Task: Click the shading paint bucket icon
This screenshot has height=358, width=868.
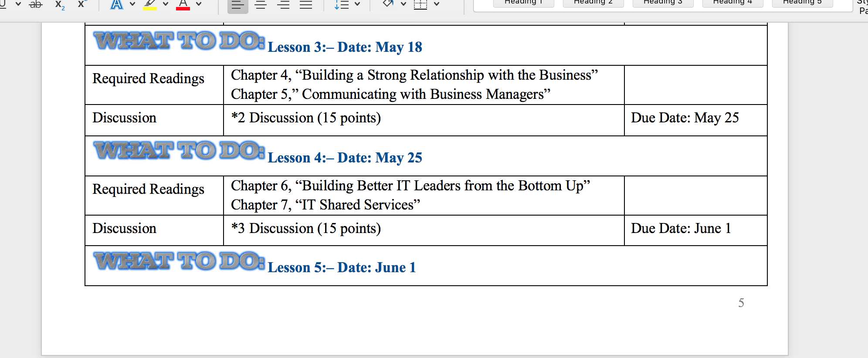Action: click(x=388, y=4)
